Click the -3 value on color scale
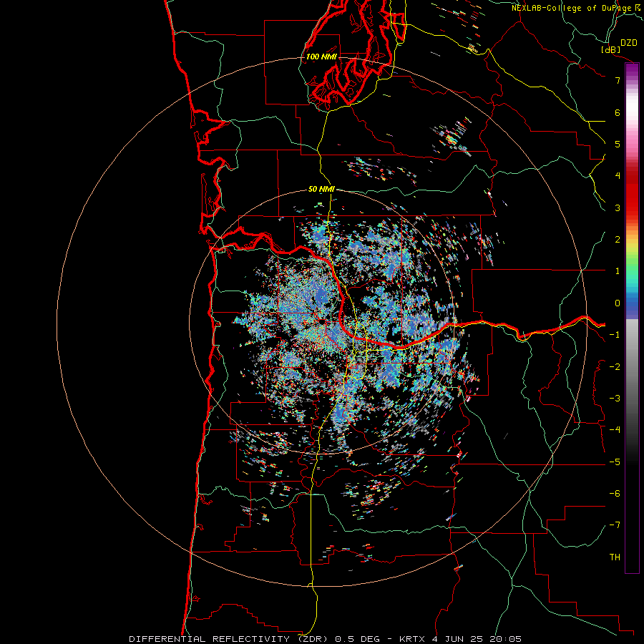The image size is (644, 644). click(x=615, y=399)
